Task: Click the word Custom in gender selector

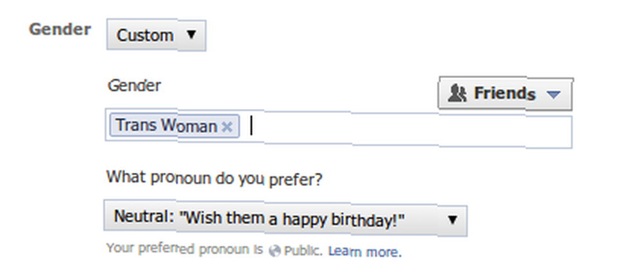Action: click(x=145, y=35)
